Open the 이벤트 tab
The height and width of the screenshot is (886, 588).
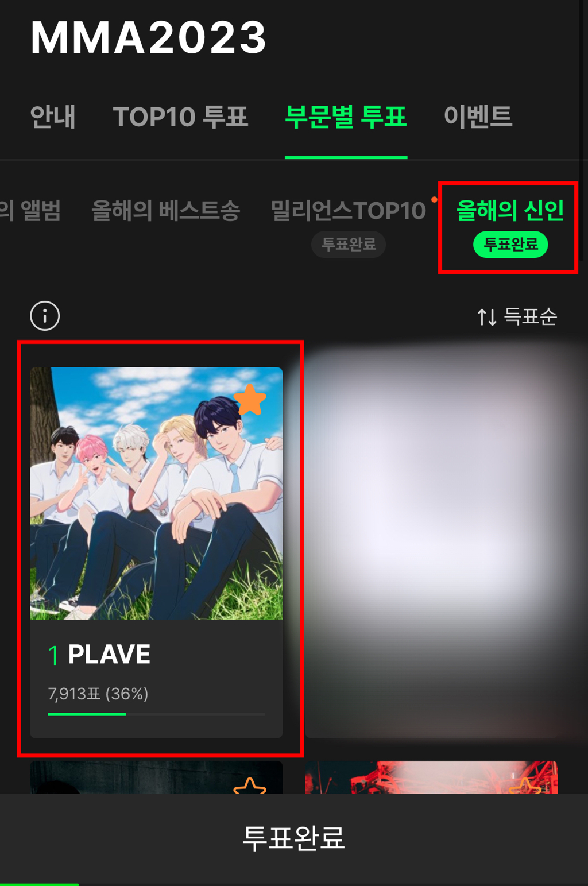[478, 117]
